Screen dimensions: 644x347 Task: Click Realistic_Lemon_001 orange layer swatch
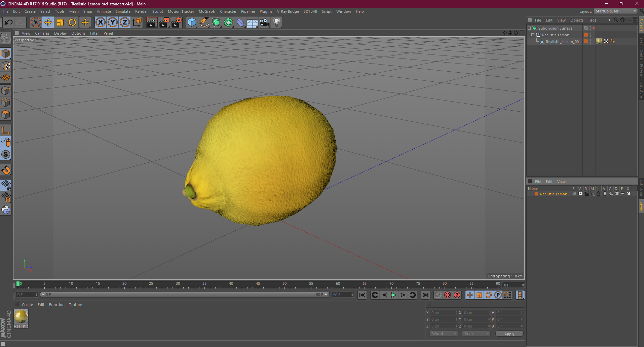[x=586, y=42]
